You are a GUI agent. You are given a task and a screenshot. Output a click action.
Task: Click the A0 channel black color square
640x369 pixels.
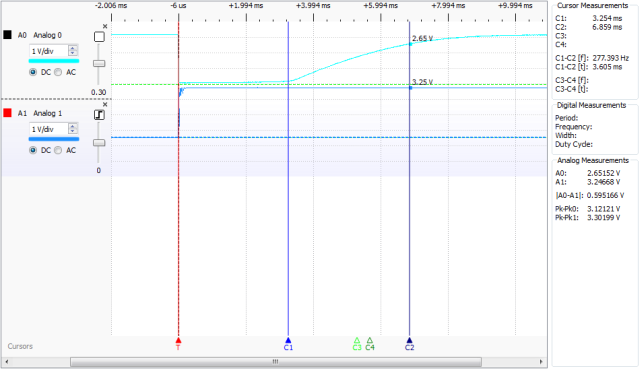coord(7,35)
